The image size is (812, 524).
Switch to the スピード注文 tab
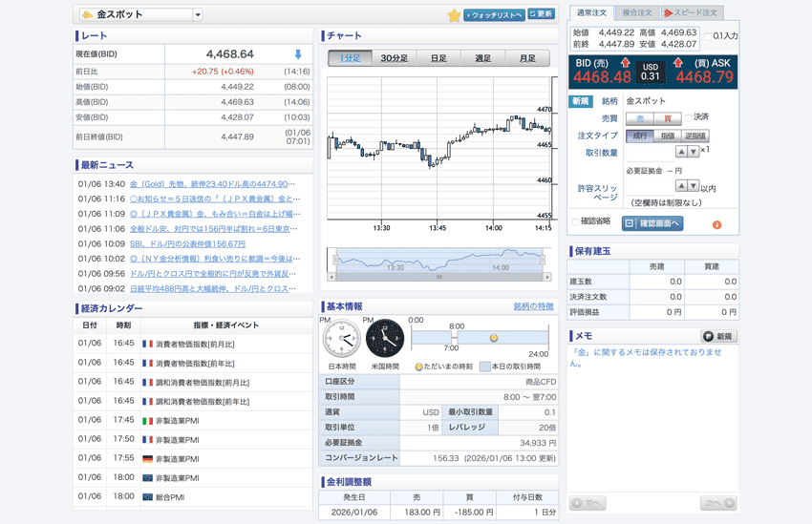[692, 12]
